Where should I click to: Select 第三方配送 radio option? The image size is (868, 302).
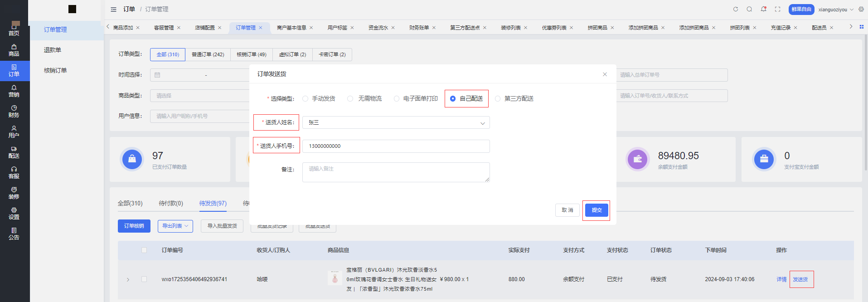point(514,98)
